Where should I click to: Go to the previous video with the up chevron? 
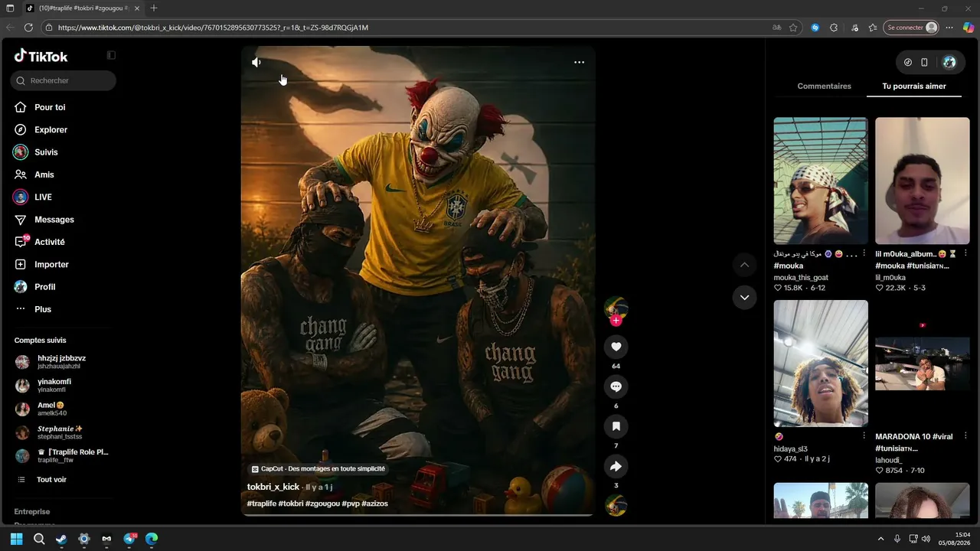point(744,265)
